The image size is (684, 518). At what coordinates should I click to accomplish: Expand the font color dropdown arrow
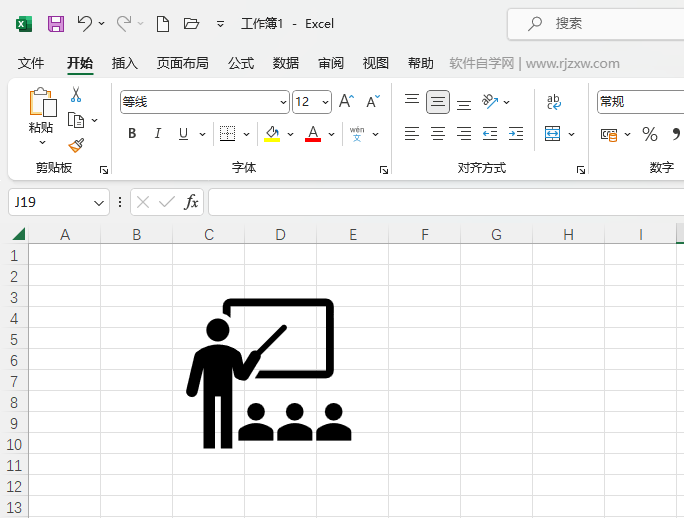[x=332, y=134]
